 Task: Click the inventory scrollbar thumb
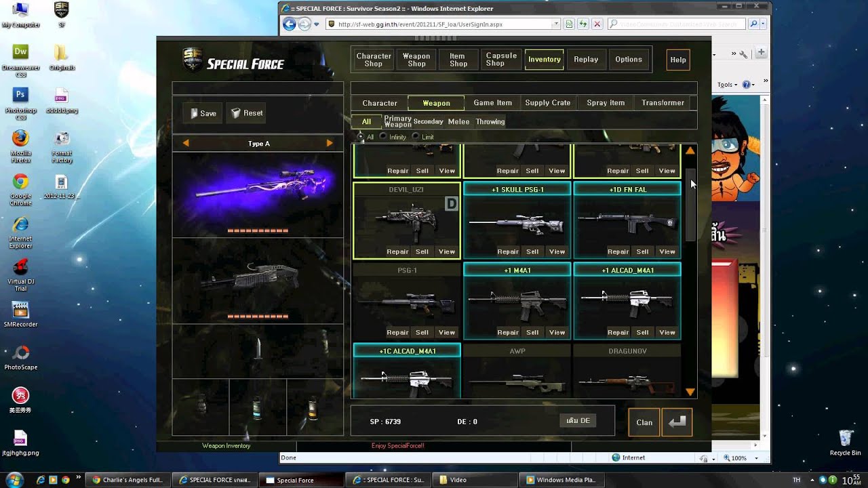[x=690, y=205]
